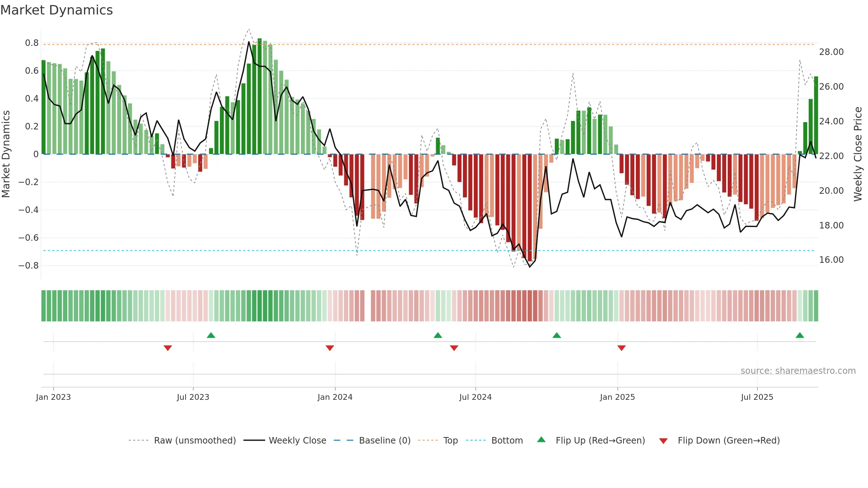
Task: Click the Flip Up triangle near Jul 2023
Action: 211,335
